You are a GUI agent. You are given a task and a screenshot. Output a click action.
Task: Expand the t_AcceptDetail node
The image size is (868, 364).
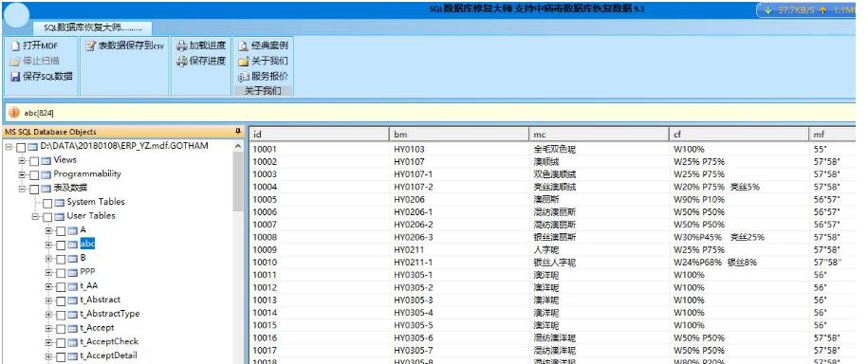pyautogui.click(x=48, y=356)
